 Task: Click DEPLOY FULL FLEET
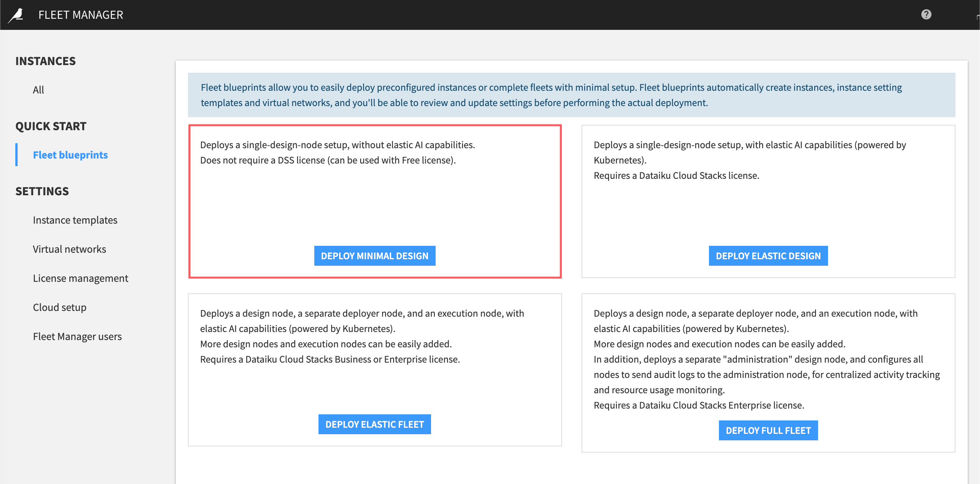[x=768, y=430]
